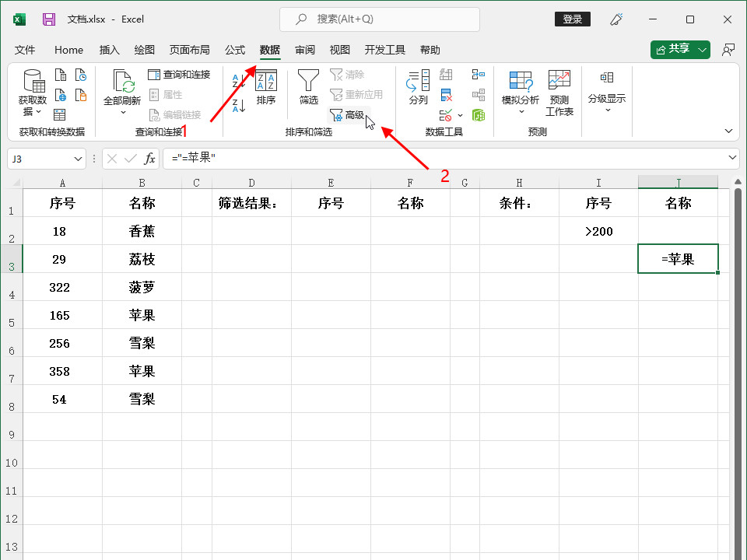The image size is (747, 560).
Task: Switch to the Insert (插入) tab
Action: point(109,50)
